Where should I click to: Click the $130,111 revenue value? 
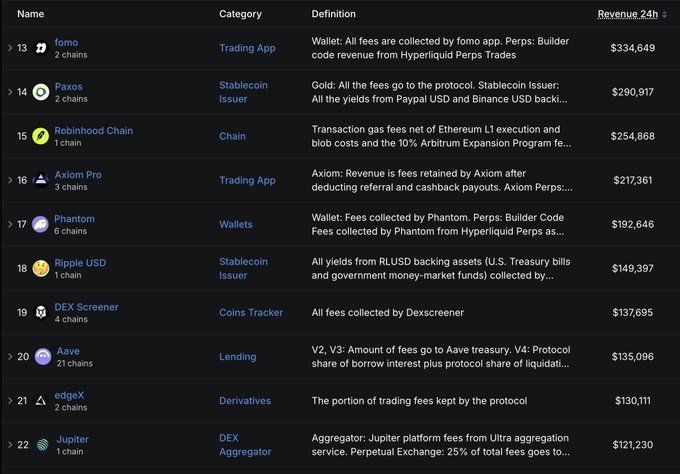click(632, 401)
